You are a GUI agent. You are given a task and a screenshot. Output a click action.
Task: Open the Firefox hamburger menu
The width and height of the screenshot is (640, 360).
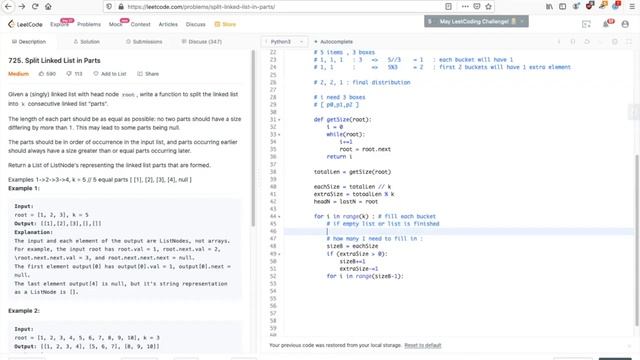pos(632,7)
